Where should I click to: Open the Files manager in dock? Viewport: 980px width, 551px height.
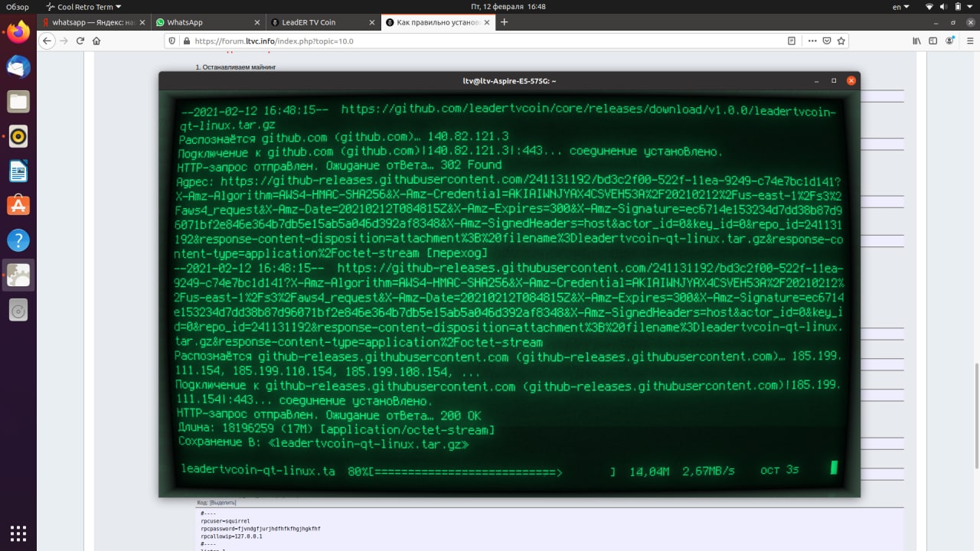[18, 102]
